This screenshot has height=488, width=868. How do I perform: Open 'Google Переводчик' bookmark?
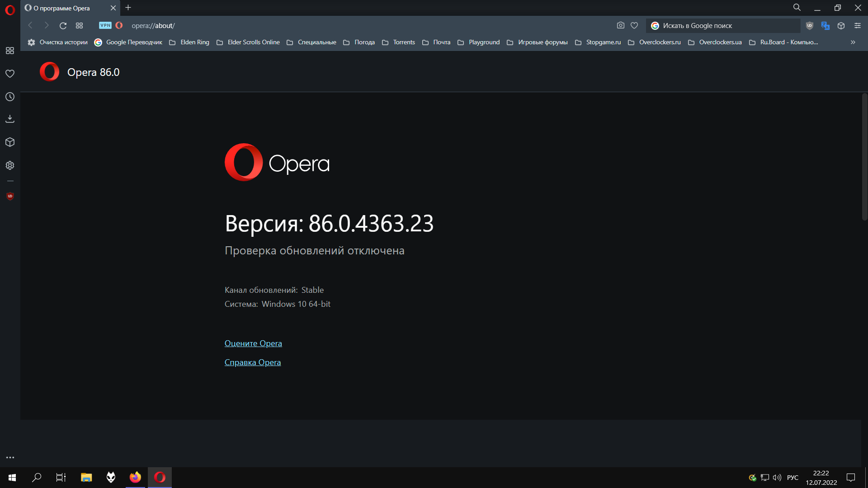click(128, 42)
